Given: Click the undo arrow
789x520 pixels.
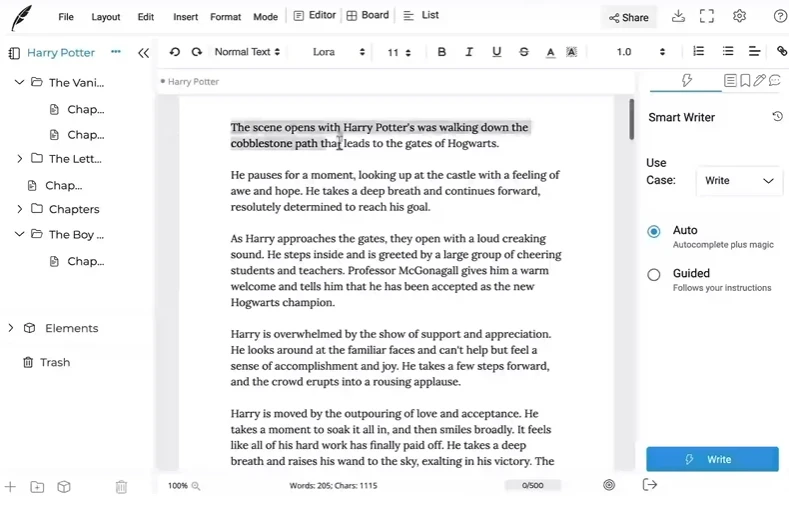Looking at the screenshot, I should tap(175, 52).
